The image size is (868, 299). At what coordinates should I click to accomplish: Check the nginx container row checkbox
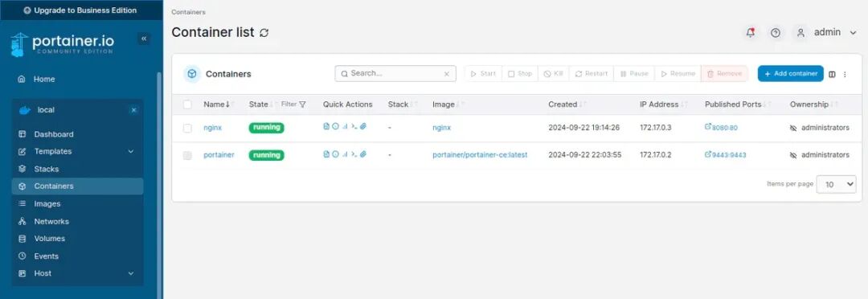click(x=187, y=128)
